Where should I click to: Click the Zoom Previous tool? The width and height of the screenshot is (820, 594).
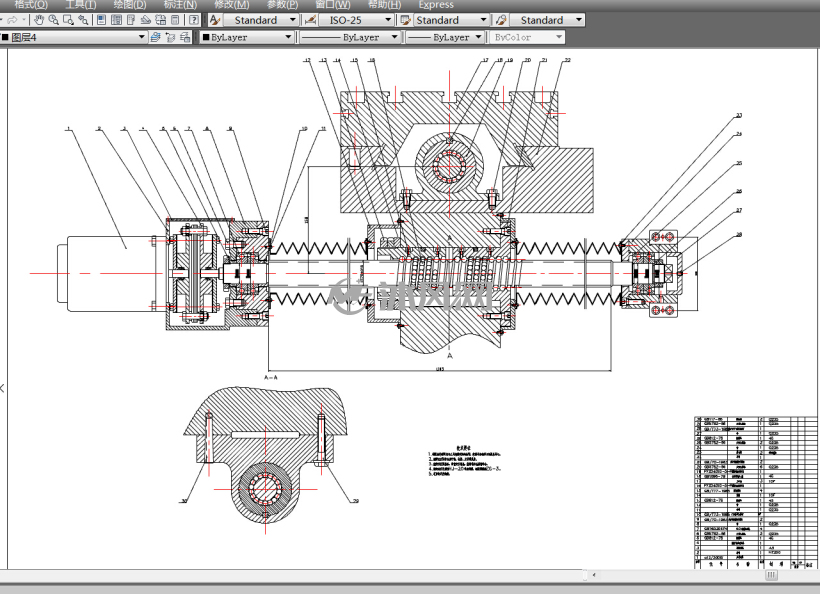pos(83,20)
